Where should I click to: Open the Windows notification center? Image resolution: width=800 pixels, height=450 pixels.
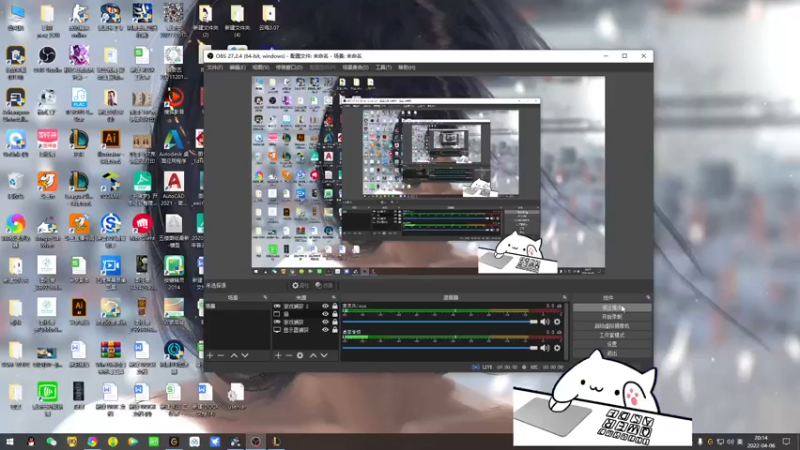pyautogui.click(x=786, y=442)
